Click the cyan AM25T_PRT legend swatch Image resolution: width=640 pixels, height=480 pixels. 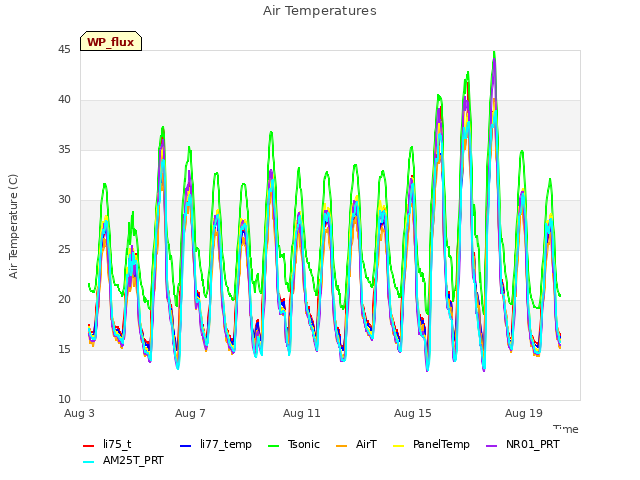tap(89, 462)
